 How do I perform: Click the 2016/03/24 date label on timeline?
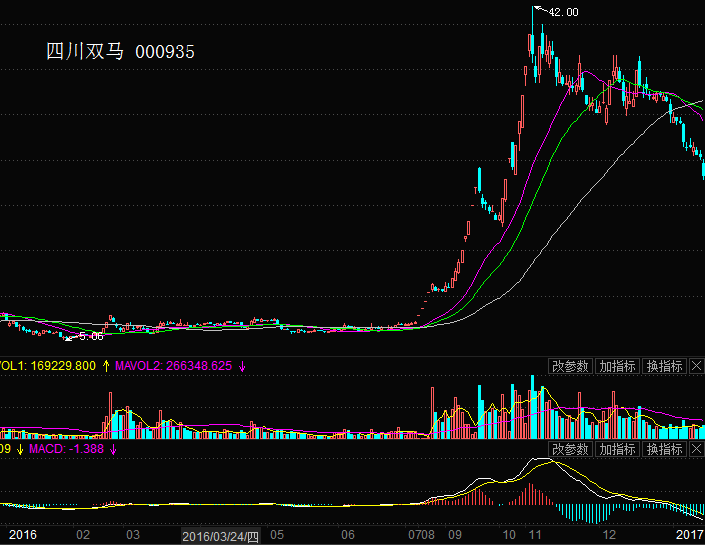[220, 537]
